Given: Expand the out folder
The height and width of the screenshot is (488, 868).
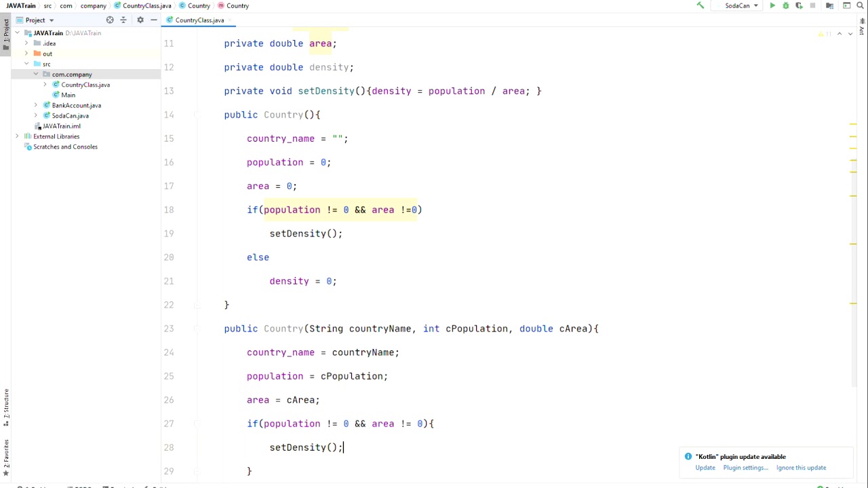Looking at the screenshot, I should coord(26,54).
